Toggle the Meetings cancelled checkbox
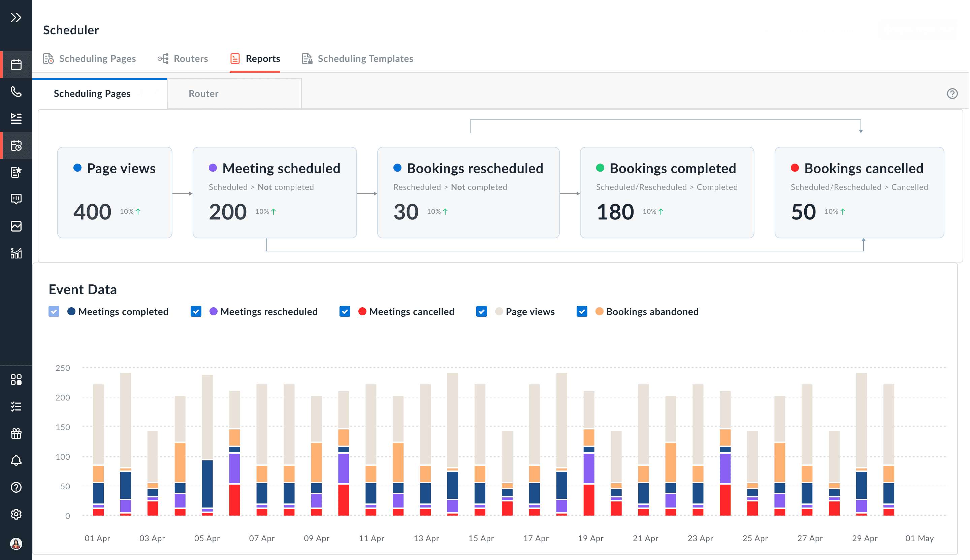Viewport: 970px width, 560px height. [x=345, y=312]
